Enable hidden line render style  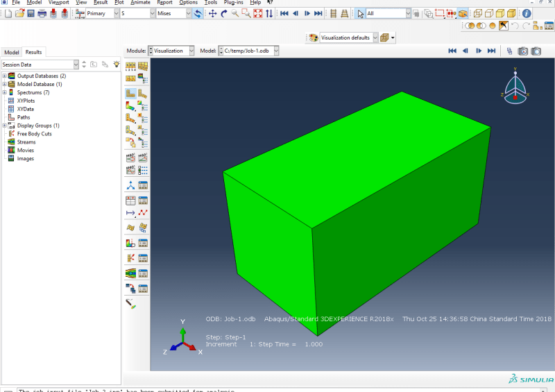[489, 13]
